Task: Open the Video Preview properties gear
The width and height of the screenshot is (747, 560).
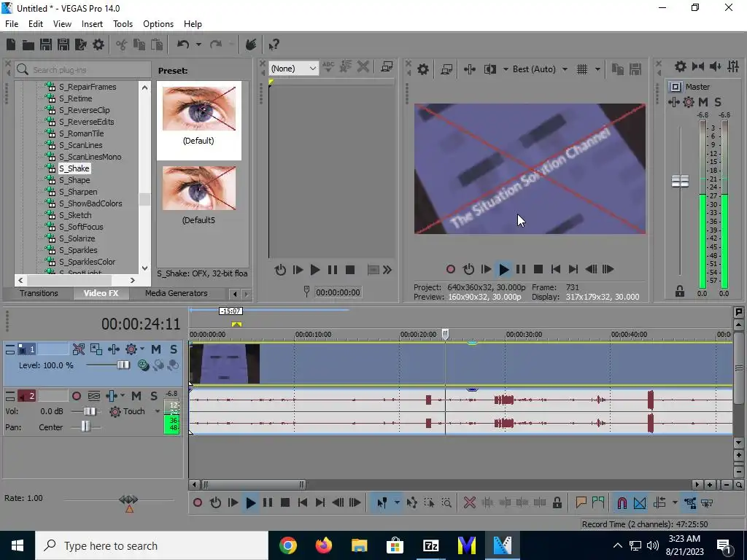Action: (422, 69)
